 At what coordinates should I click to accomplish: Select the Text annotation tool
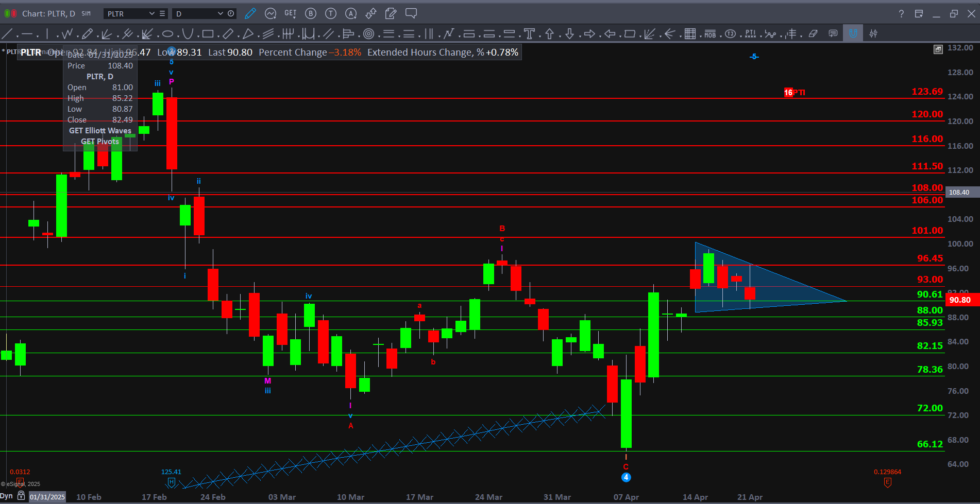[x=529, y=34]
